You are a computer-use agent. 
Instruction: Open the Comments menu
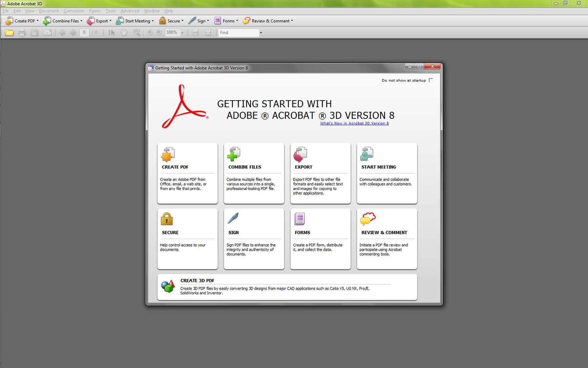74,11
